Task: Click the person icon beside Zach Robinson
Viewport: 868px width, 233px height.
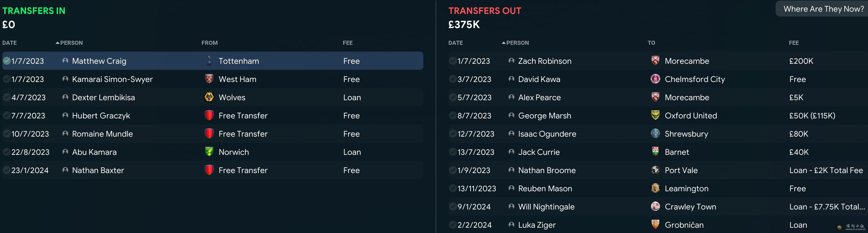Action: tap(511, 61)
